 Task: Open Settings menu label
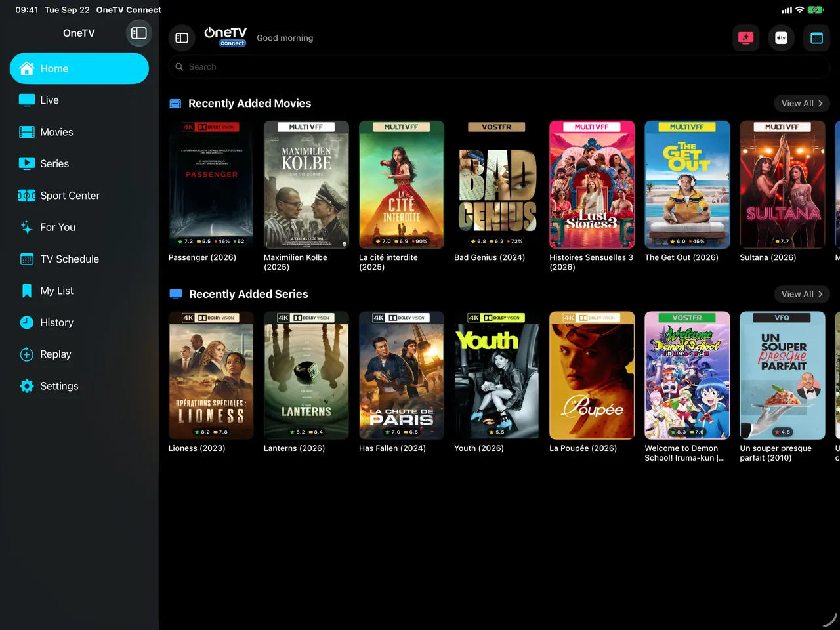(59, 386)
